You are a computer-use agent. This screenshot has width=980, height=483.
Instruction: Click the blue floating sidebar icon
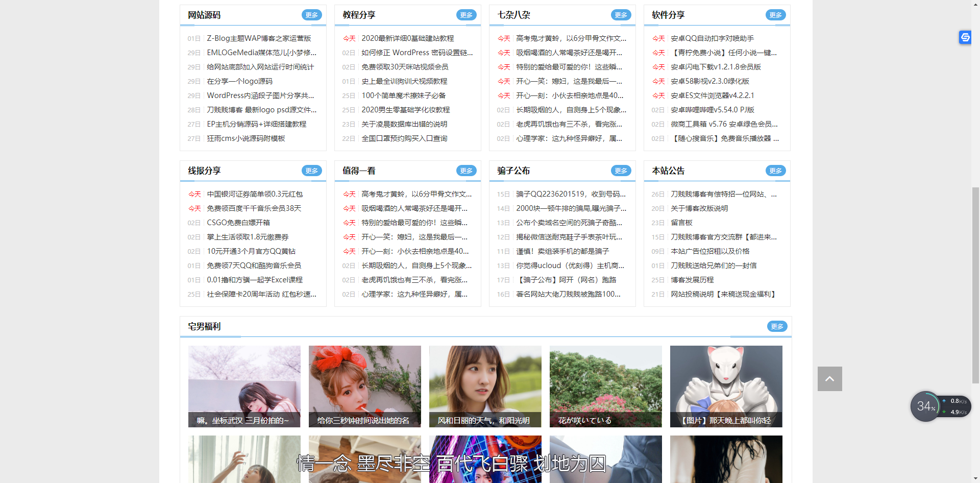[965, 37]
